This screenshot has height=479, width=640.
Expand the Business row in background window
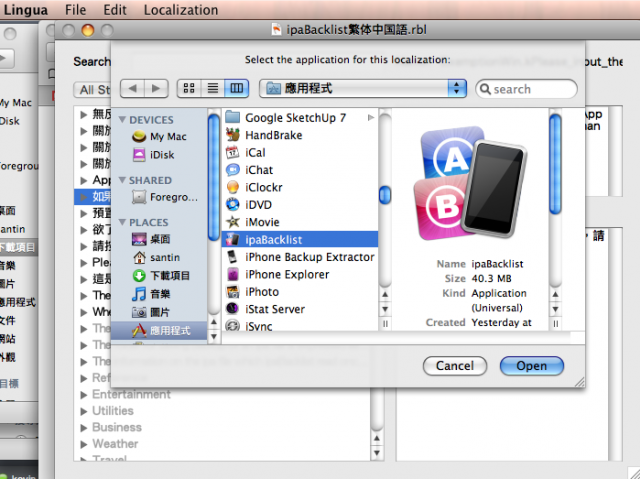pyautogui.click(x=84, y=428)
